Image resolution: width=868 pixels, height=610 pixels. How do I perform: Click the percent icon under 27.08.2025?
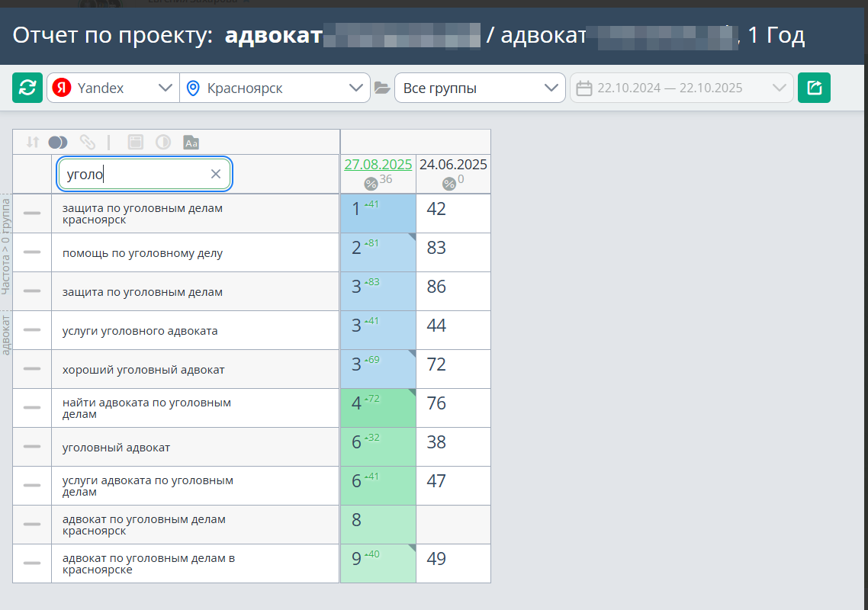coord(371,183)
